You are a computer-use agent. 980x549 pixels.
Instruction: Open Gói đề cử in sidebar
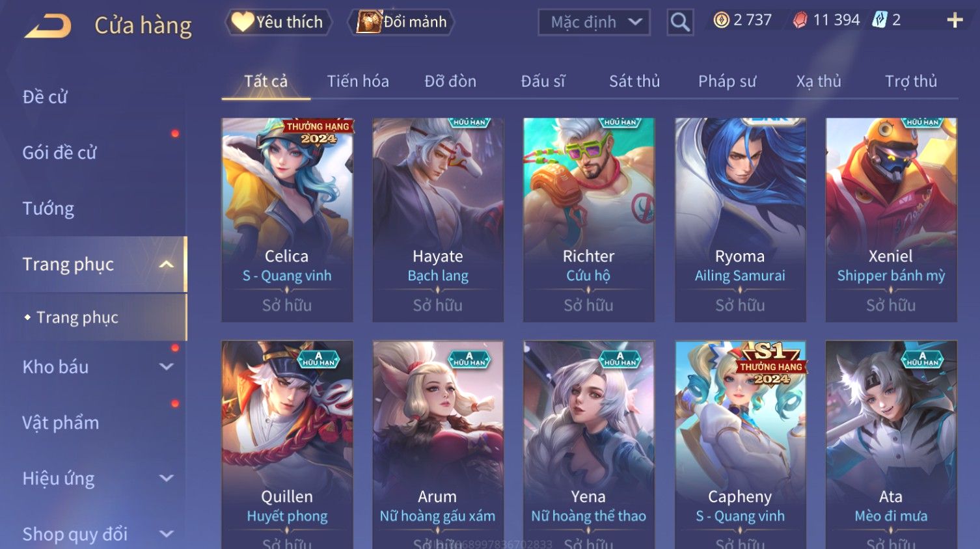[x=59, y=153]
